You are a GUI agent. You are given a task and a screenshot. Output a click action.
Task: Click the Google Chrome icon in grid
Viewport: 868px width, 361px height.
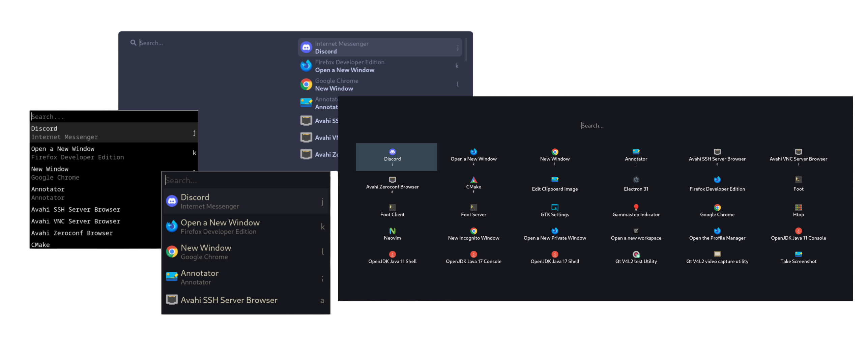pyautogui.click(x=717, y=207)
